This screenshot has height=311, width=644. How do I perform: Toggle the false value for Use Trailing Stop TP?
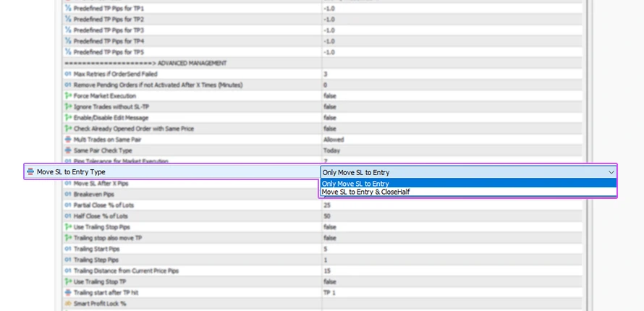point(330,281)
